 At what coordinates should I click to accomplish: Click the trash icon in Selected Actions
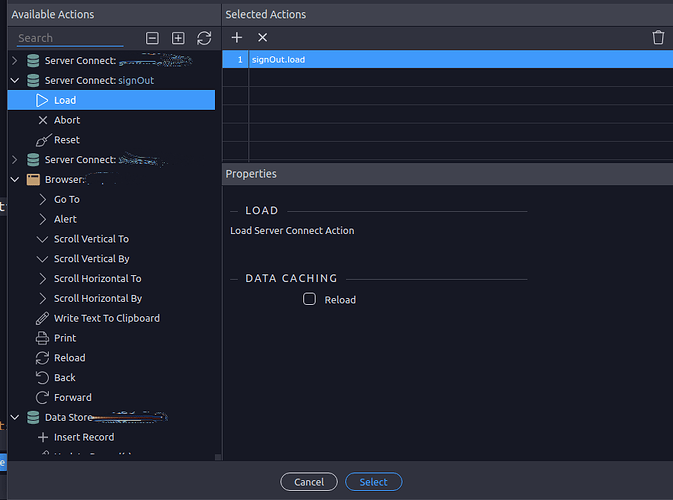click(x=658, y=37)
